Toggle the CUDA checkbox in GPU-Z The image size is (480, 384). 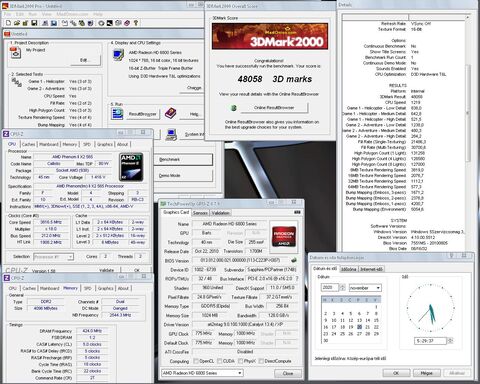coord(220,361)
